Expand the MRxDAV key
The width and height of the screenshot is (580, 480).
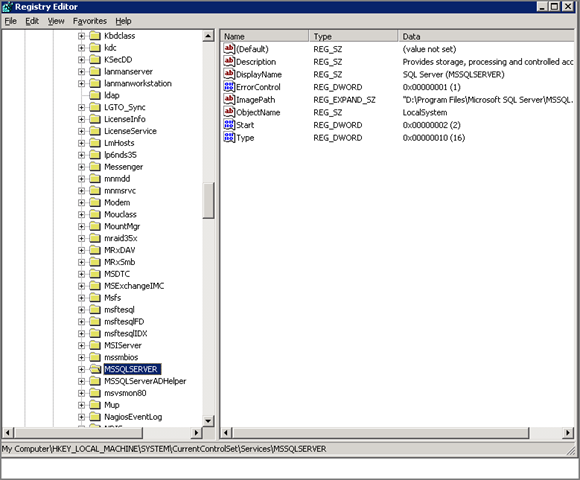pos(81,250)
